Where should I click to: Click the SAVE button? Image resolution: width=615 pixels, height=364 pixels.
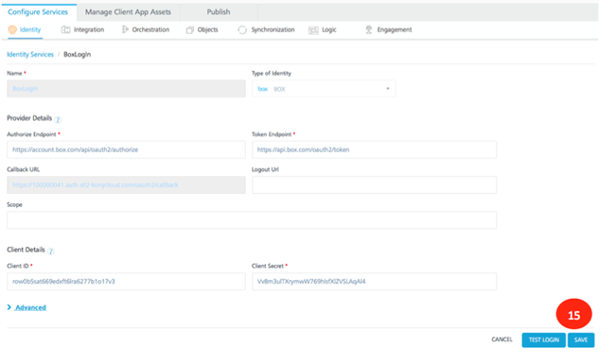click(x=581, y=340)
